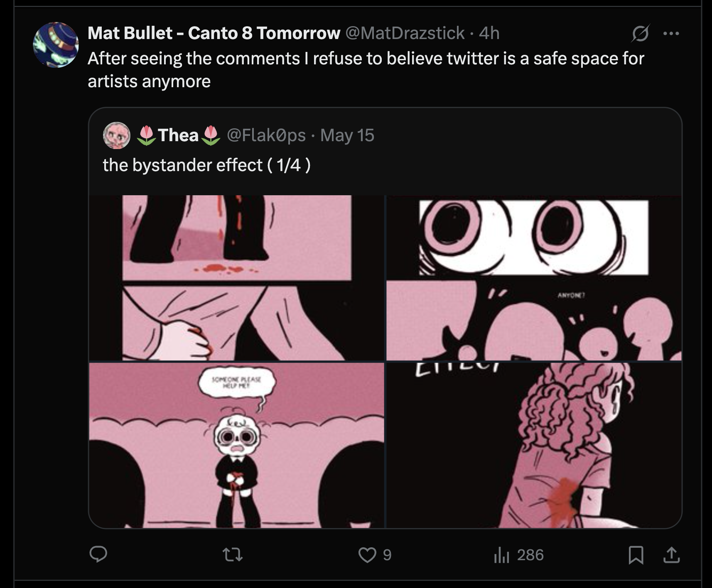The image size is (712, 588).
Task: Open the share post icon
Action: [671, 555]
